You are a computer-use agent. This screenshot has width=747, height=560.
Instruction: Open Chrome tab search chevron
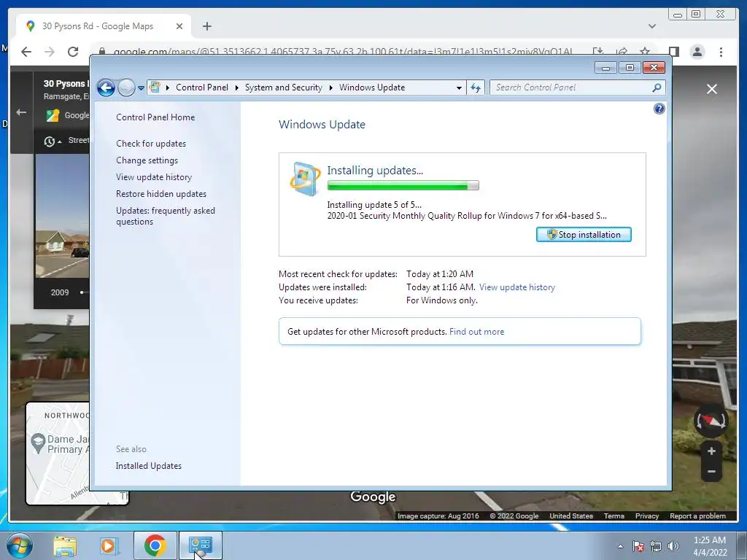(x=652, y=26)
